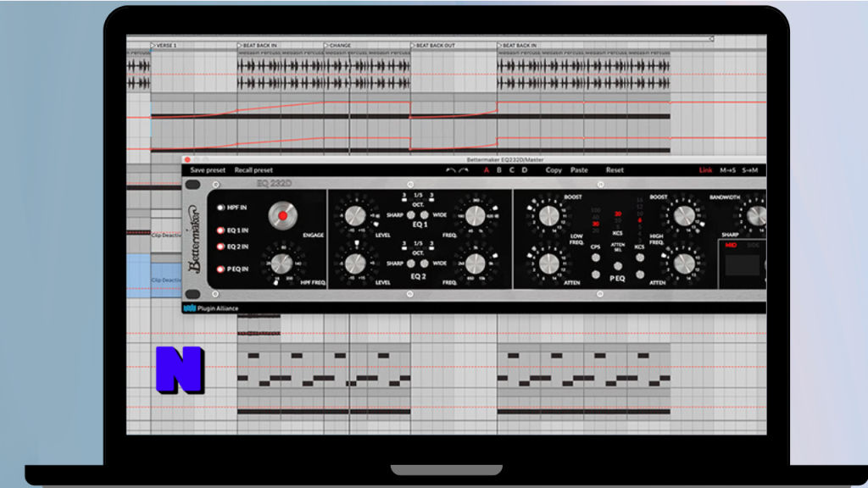Image resolution: width=868 pixels, height=488 pixels.
Task: Click the EQ 1 SHARP button
Action: click(411, 215)
